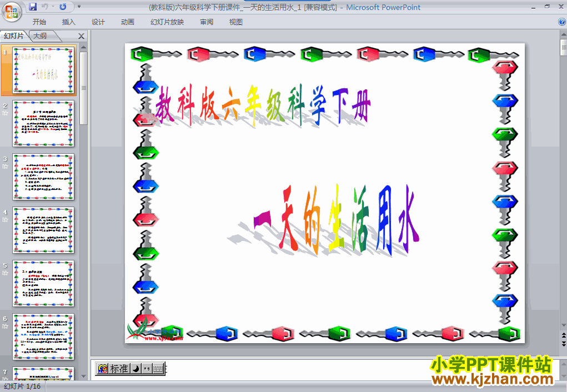Expand the Customize Quick Access Toolbar arrow
Viewport: 567px width, 392px height.
click(79, 7)
